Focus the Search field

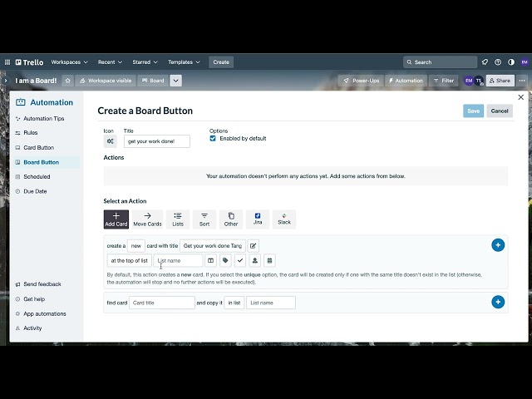[440, 62]
